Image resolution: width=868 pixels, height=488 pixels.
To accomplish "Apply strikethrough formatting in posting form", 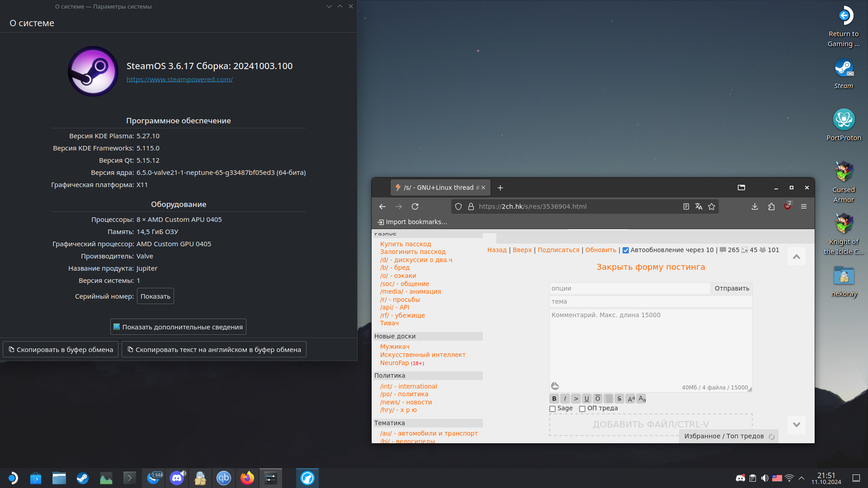I will click(619, 399).
